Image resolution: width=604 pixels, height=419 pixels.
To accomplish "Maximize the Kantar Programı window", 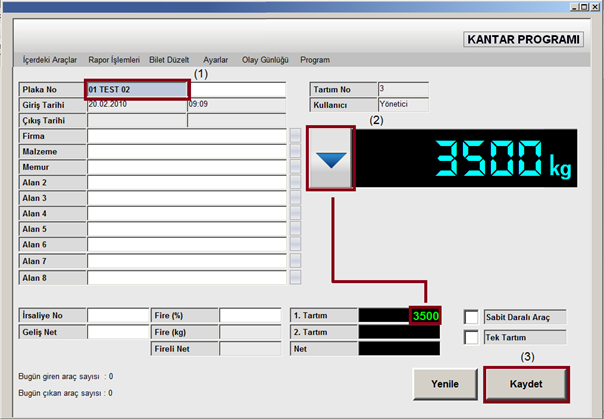I will point(584,7).
